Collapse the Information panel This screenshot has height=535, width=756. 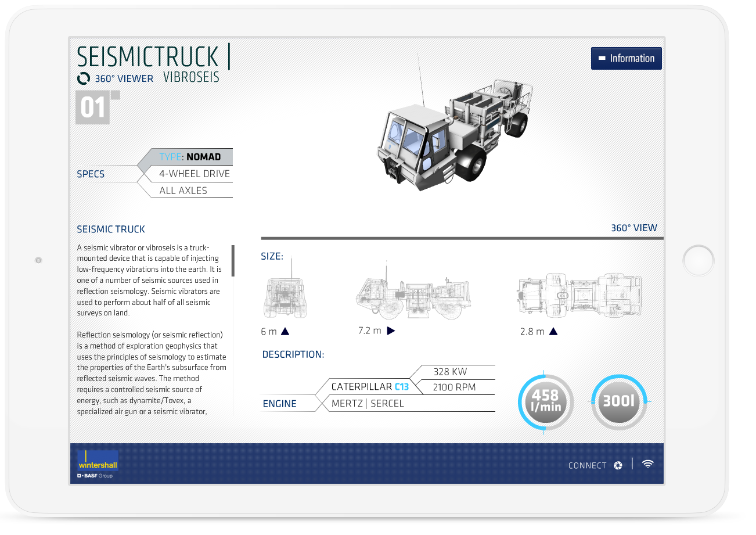(626, 58)
